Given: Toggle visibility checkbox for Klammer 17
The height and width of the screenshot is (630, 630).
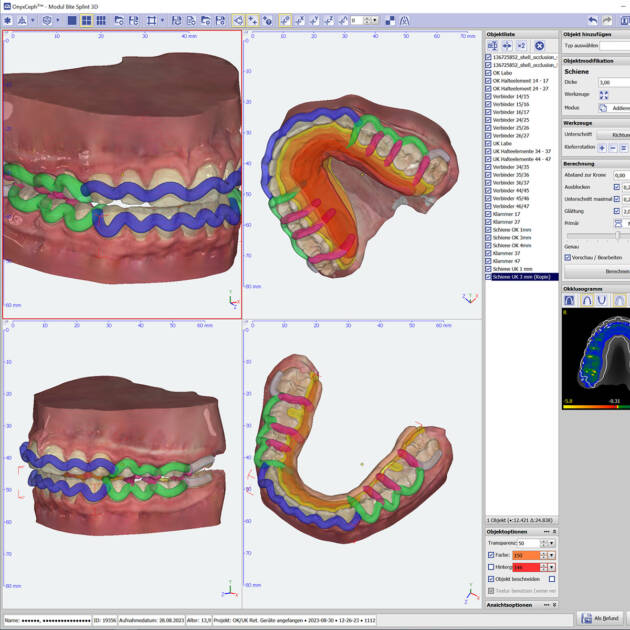Looking at the screenshot, I should click(488, 214).
